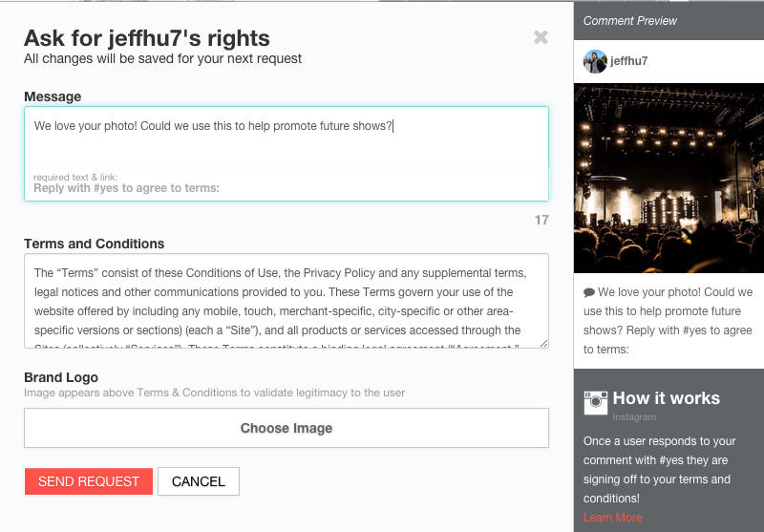This screenshot has width=764, height=532.
Task: Click the comment speech bubble icon
Action: (589, 293)
